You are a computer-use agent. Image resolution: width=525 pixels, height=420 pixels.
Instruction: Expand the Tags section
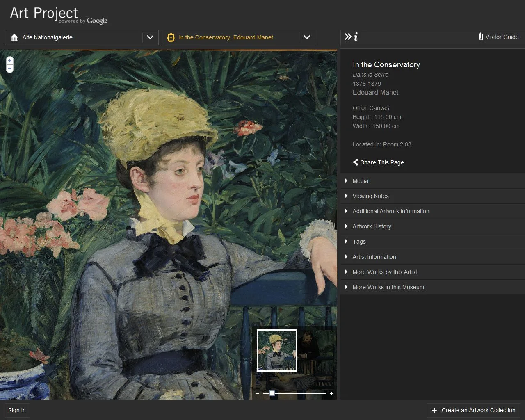click(x=359, y=242)
